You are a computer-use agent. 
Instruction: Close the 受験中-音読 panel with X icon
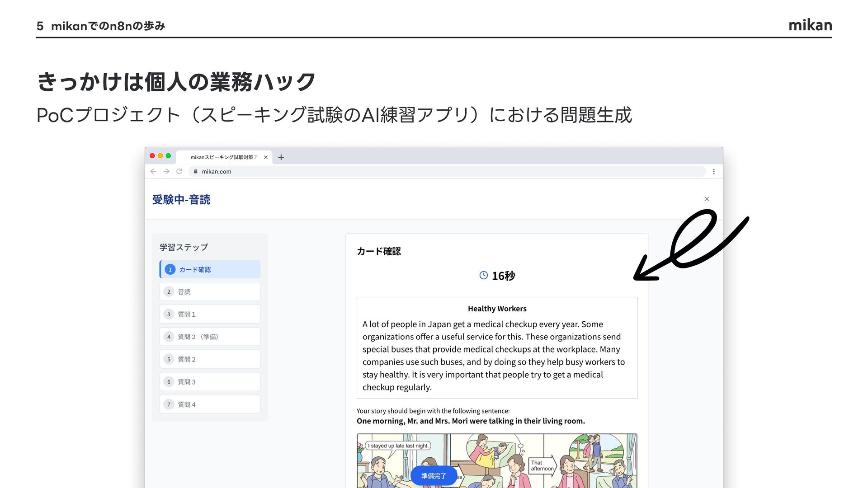707,199
